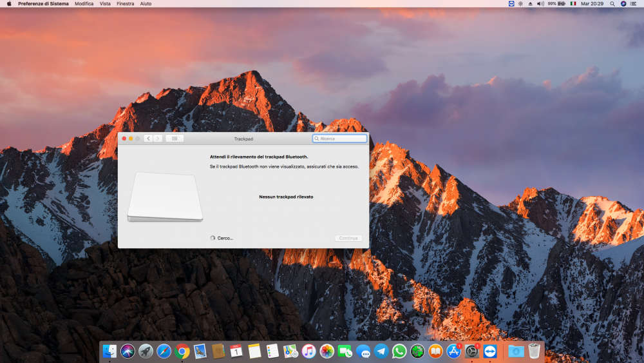Click the Continua button
The height and width of the screenshot is (363, 644).
(x=348, y=238)
